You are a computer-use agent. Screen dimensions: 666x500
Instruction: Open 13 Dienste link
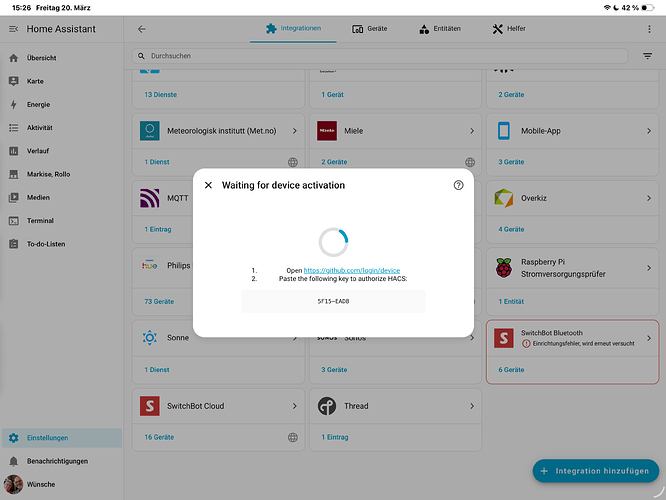pos(161,95)
